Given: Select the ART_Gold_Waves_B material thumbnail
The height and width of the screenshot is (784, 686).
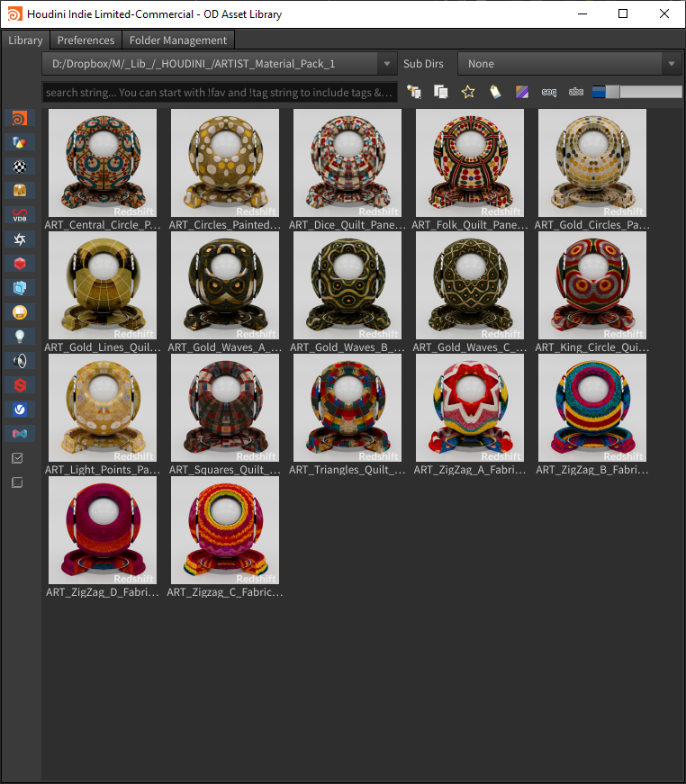Looking at the screenshot, I should tap(348, 285).
